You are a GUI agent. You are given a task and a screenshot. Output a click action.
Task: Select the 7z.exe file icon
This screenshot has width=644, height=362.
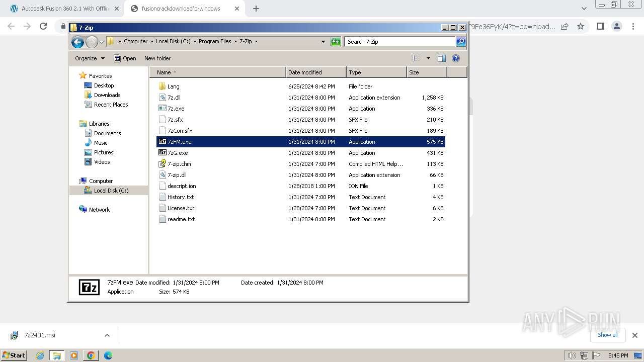(162, 109)
